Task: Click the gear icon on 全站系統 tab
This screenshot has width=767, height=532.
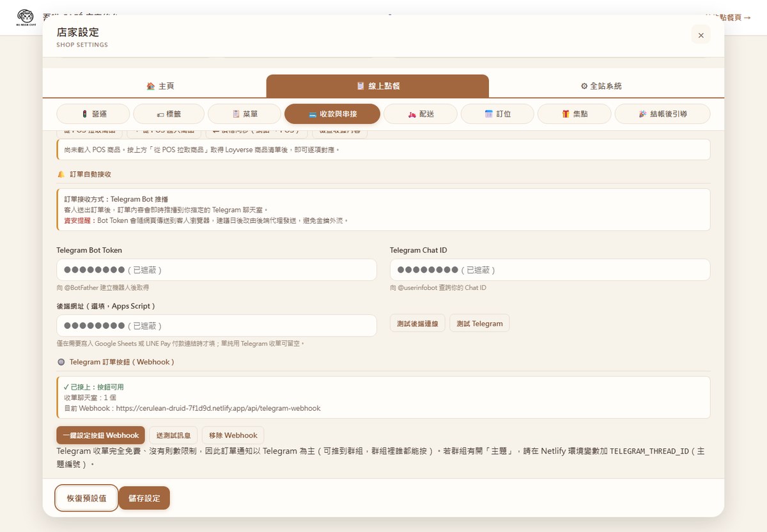Action: pos(584,86)
